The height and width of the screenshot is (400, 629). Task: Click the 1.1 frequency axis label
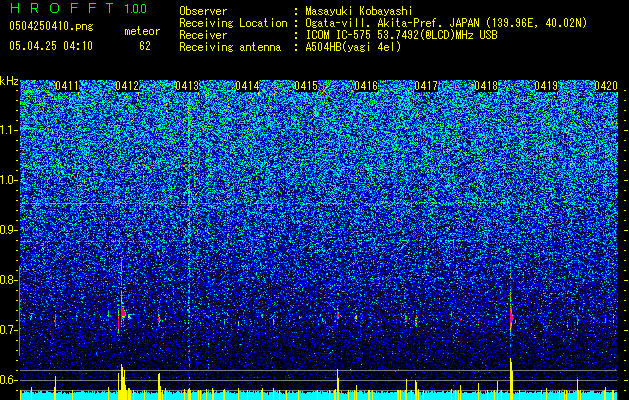[9, 130]
